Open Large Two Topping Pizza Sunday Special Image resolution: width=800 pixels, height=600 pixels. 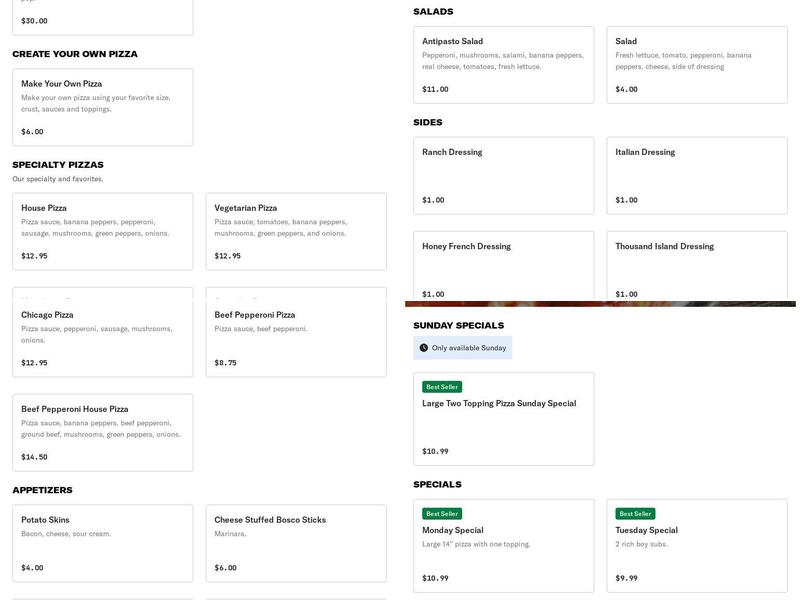[x=503, y=419]
